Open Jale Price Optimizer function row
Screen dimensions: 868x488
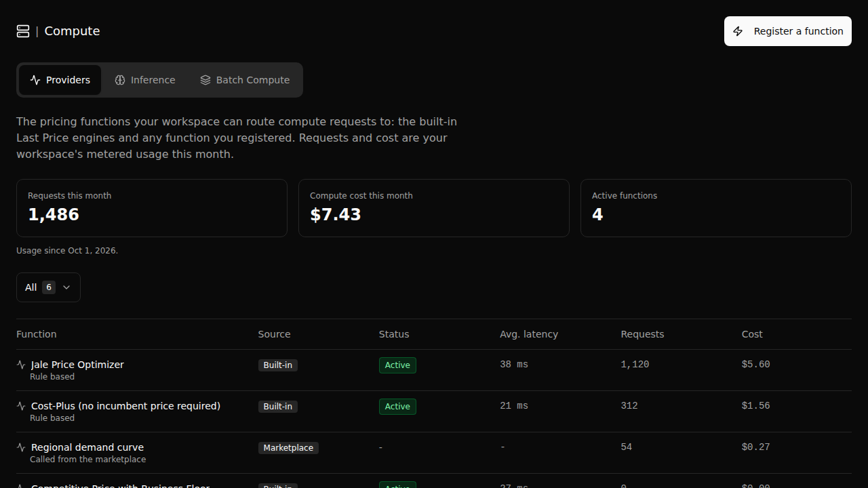pos(434,370)
